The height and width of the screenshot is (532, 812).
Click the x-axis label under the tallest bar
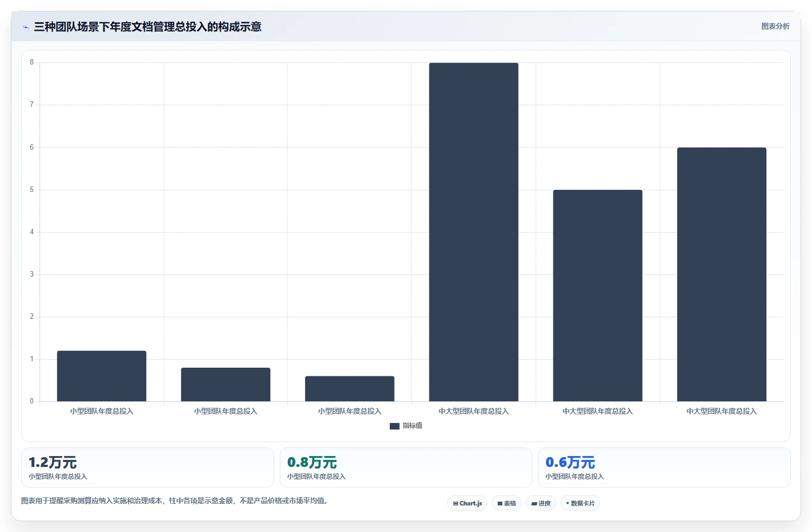click(474, 411)
